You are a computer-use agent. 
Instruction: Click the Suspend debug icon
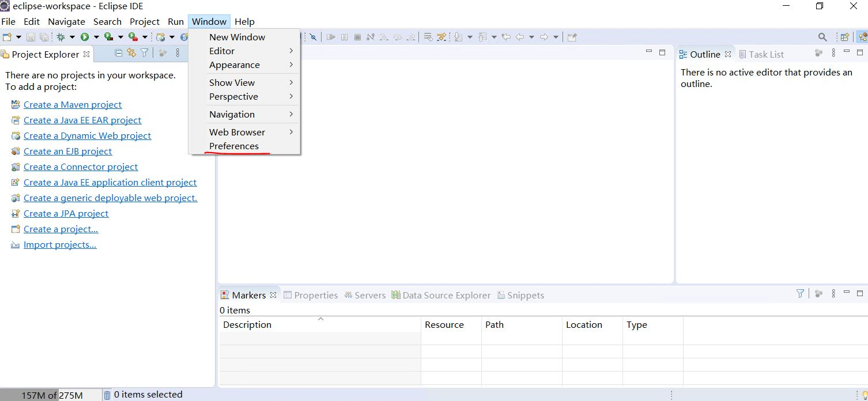coord(344,37)
